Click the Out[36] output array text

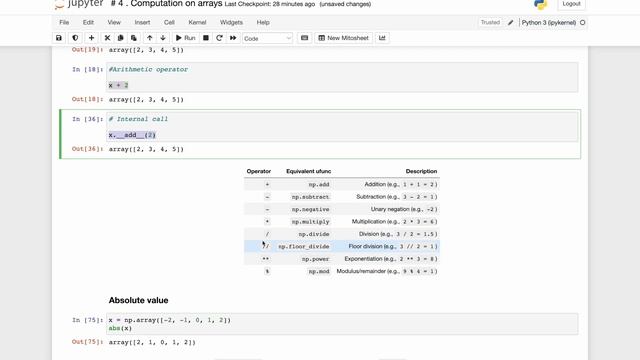tap(146, 149)
